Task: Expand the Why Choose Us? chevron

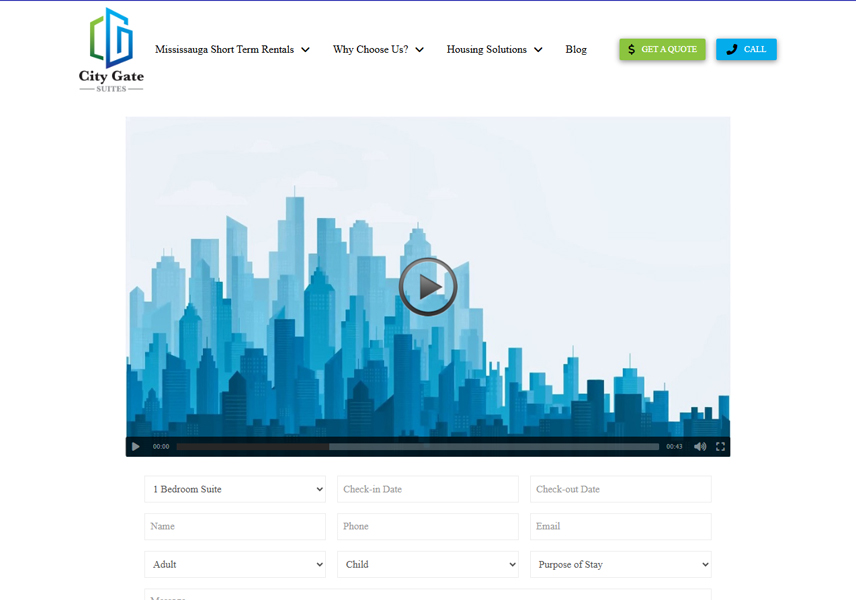Action: tap(419, 50)
